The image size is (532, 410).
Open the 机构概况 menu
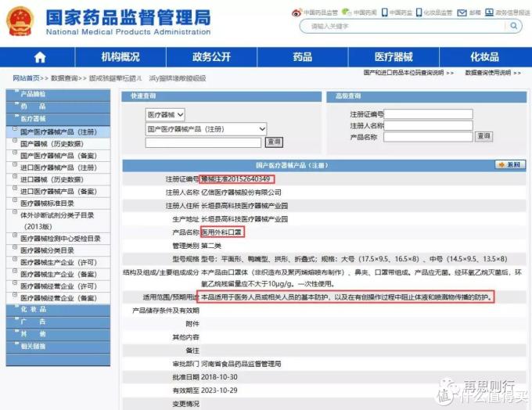tap(120, 57)
